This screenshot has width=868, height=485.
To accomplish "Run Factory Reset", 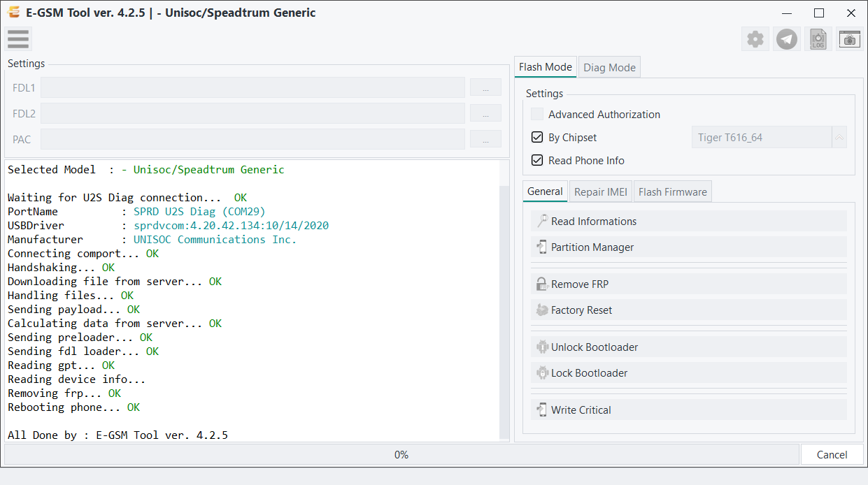I will point(688,310).
